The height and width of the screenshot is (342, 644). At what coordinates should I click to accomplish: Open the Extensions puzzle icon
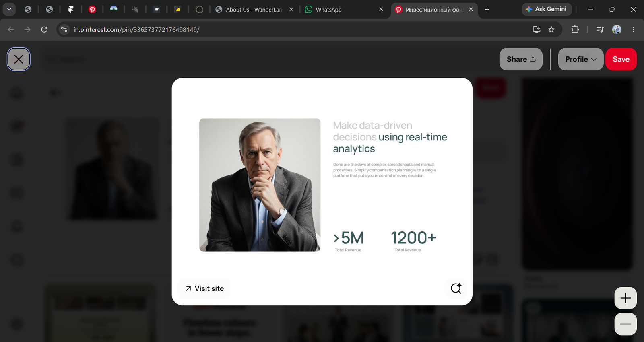click(575, 29)
